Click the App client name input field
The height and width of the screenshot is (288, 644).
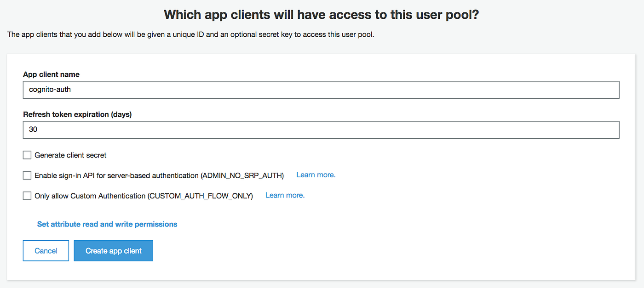point(184,90)
